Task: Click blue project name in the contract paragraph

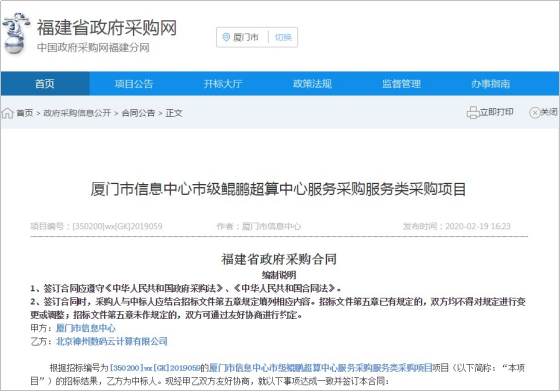Action: tap(321, 368)
